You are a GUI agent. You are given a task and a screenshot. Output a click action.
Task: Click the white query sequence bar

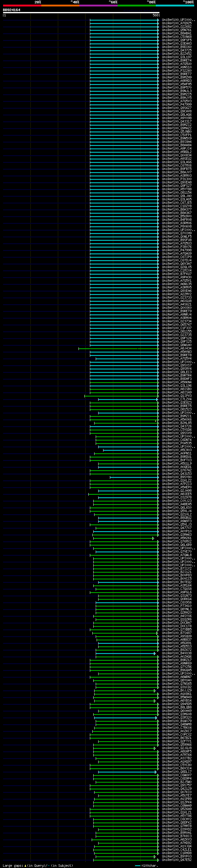[81, 12]
